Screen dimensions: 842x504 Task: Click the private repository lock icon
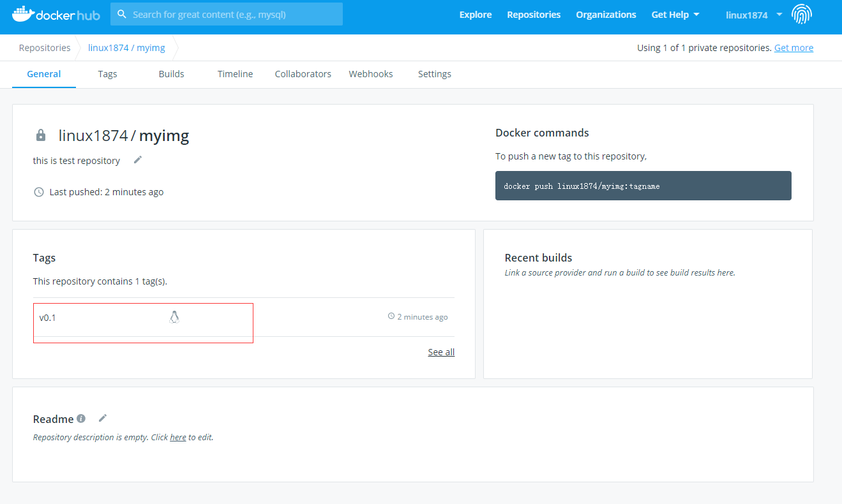(41, 135)
